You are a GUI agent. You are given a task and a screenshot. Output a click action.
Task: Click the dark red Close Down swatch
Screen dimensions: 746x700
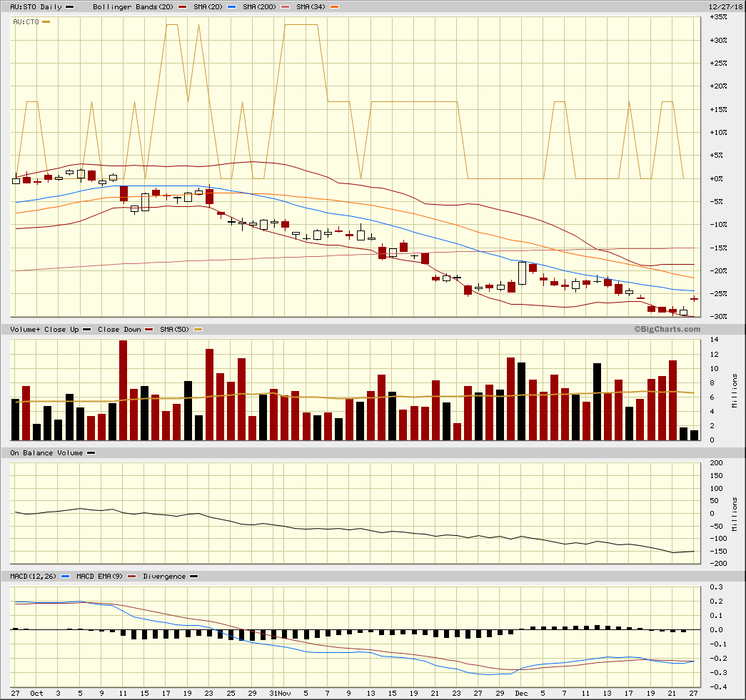(149, 330)
